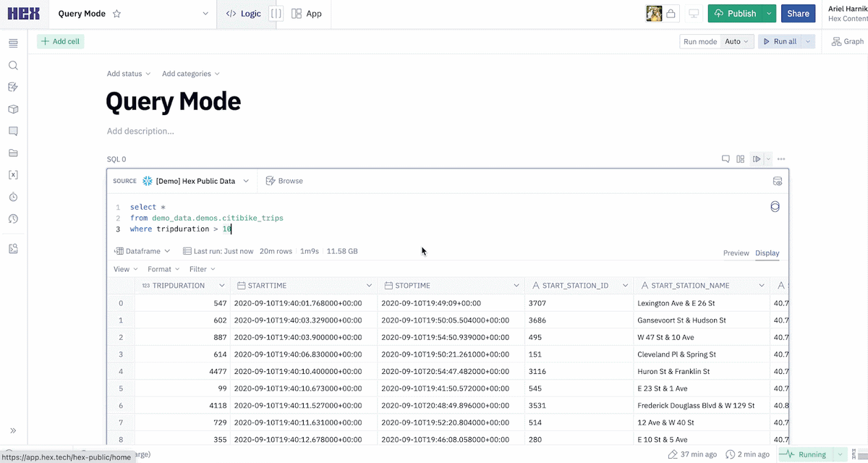Screen dimensions: 868x463
Task: Click the SQL cell layout grid icon
Action: pyautogui.click(x=740, y=159)
